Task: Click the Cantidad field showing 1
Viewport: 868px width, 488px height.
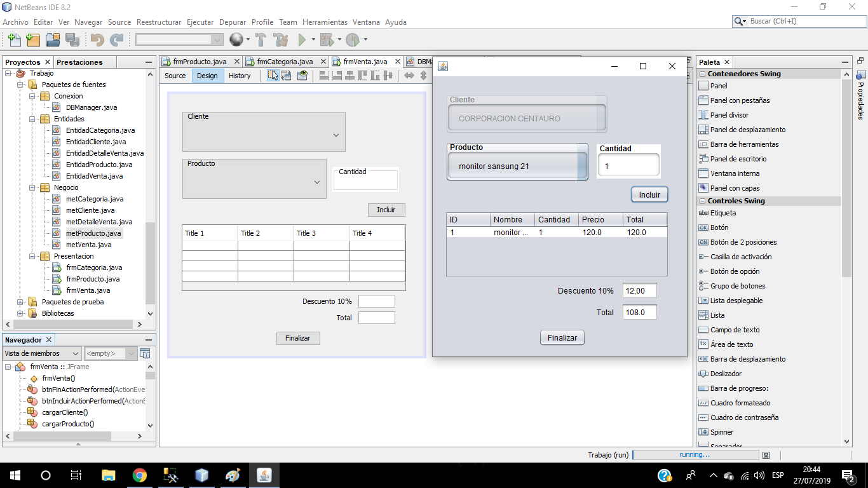Action: pos(628,166)
